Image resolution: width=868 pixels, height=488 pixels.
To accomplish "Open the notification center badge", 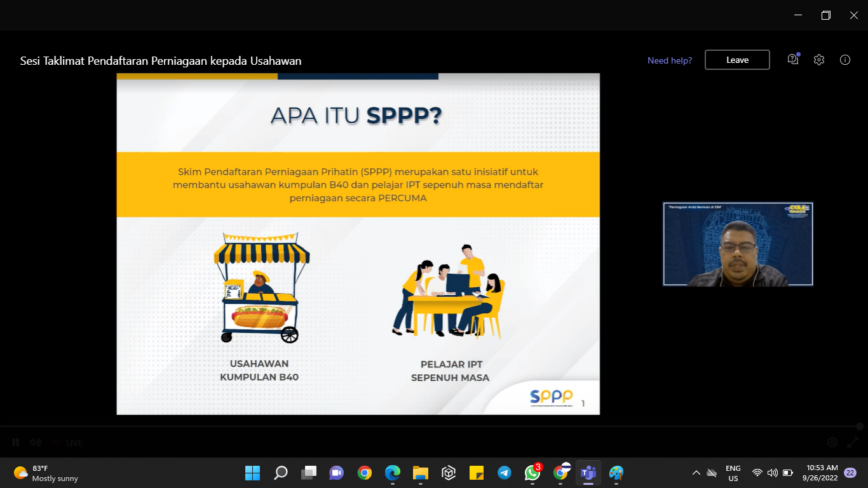I will (x=850, y=473).
